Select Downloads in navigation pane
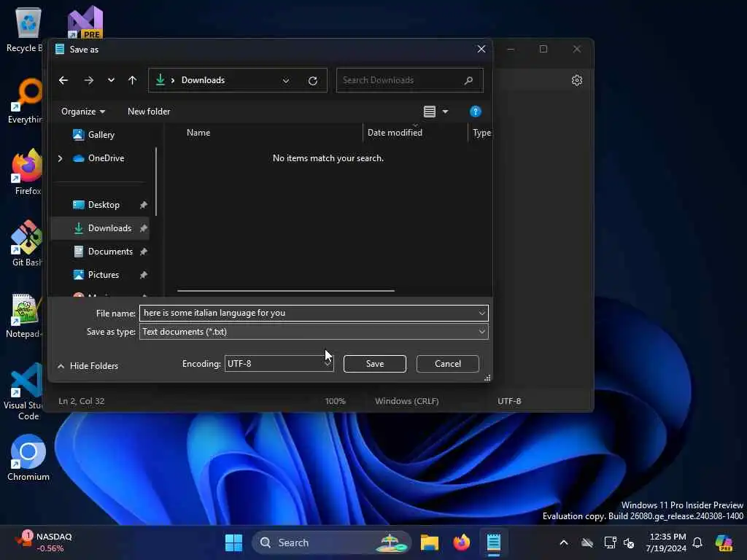 [100, 228]
